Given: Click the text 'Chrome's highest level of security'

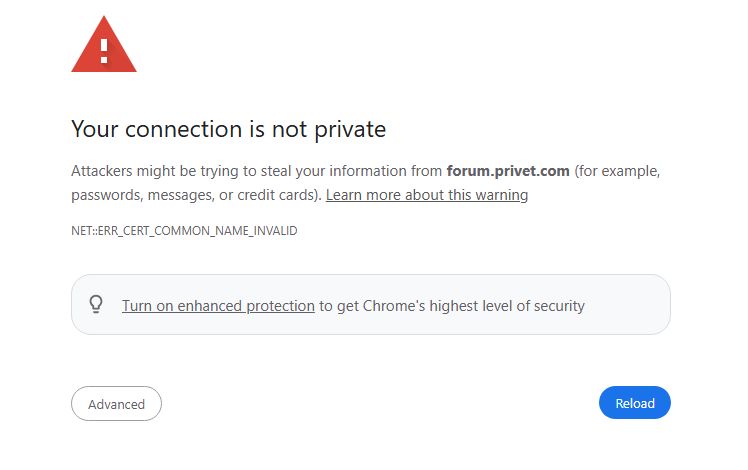Looking at the screenshot, I should 474,305.
